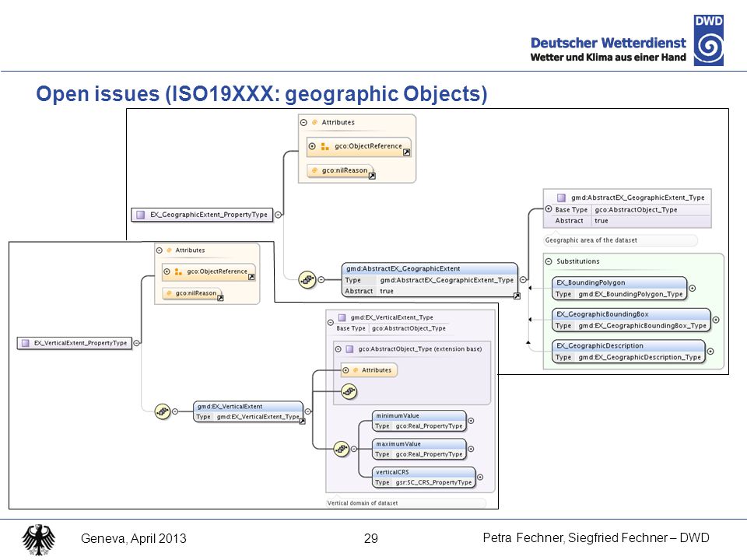Expand Attributes under gco:AbstractObject_Type extension base
Screen dimensions: 747x560
[x=345, y=370]
